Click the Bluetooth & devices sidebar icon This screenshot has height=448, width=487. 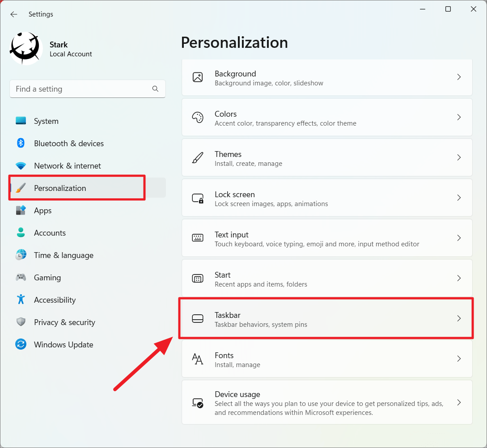click(x=21, y=143)
